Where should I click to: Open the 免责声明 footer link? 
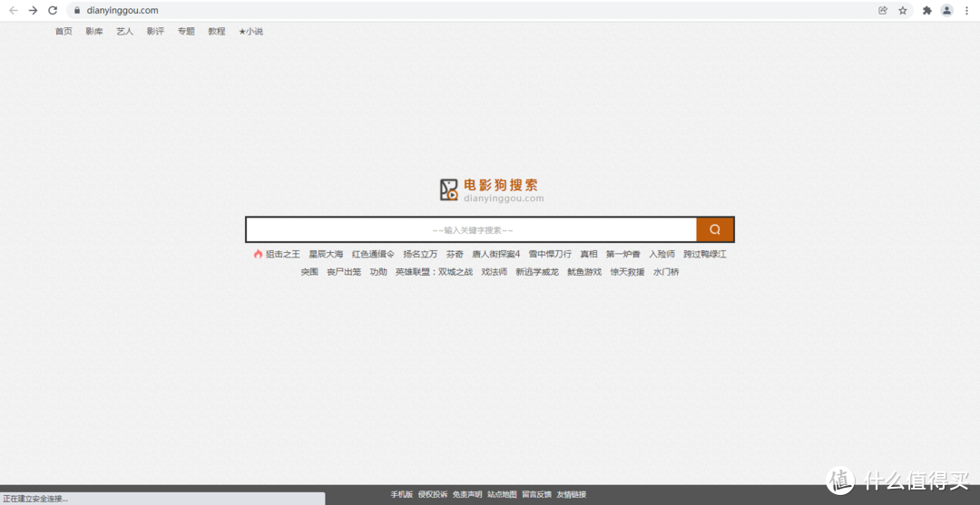467,494
